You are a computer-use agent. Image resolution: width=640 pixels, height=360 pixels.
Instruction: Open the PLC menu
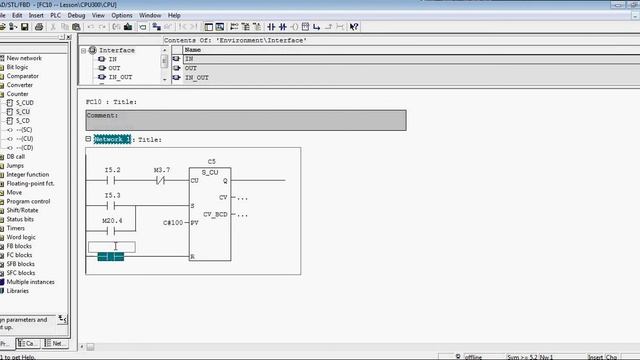(x=56, y=15)
